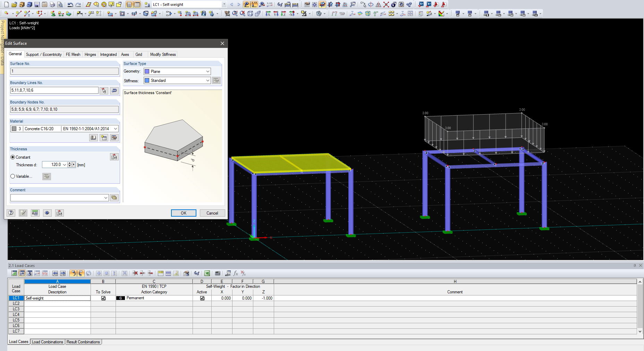644x351 pixels.
Task: Click pick boundary lines icon in dialog
Action: tap(104, 91)
